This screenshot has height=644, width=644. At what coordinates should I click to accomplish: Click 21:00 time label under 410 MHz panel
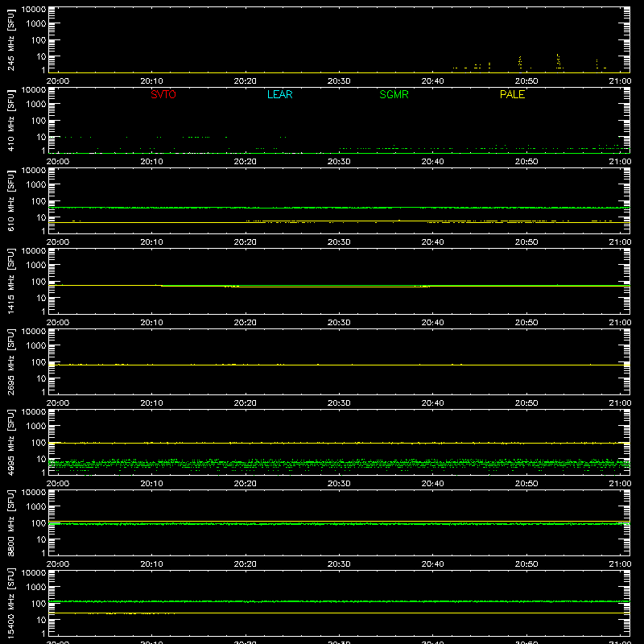[620, 162]
